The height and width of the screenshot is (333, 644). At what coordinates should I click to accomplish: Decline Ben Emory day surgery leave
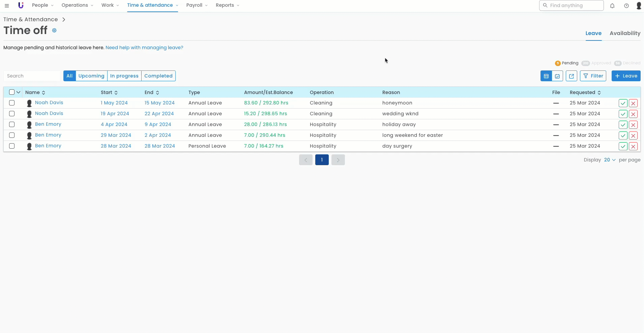click(x=633, y=147)
